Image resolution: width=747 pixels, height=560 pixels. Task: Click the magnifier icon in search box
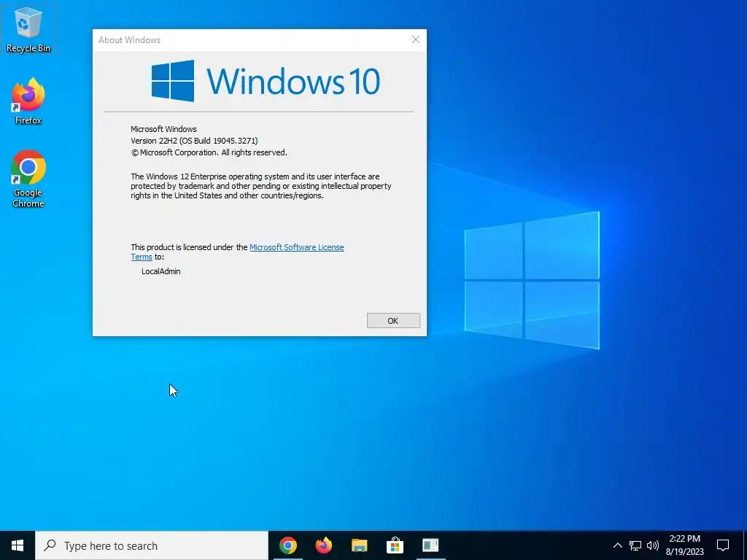50,545
